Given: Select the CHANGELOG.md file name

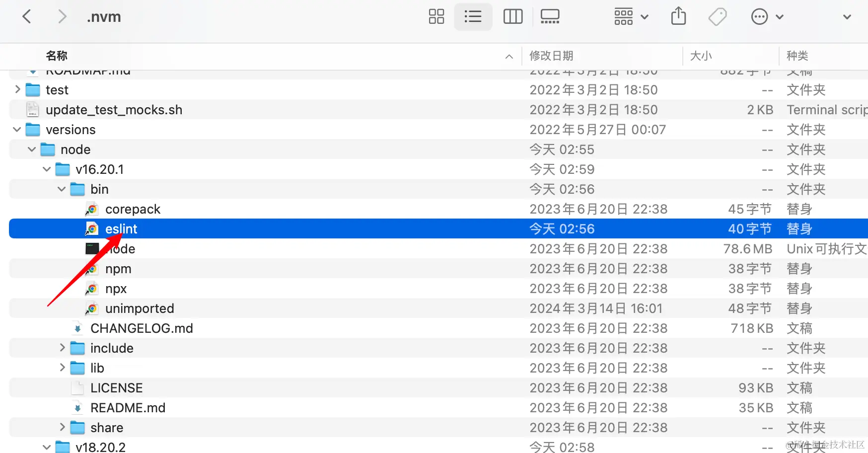Looking at the screenshot, I should [142, 328].
